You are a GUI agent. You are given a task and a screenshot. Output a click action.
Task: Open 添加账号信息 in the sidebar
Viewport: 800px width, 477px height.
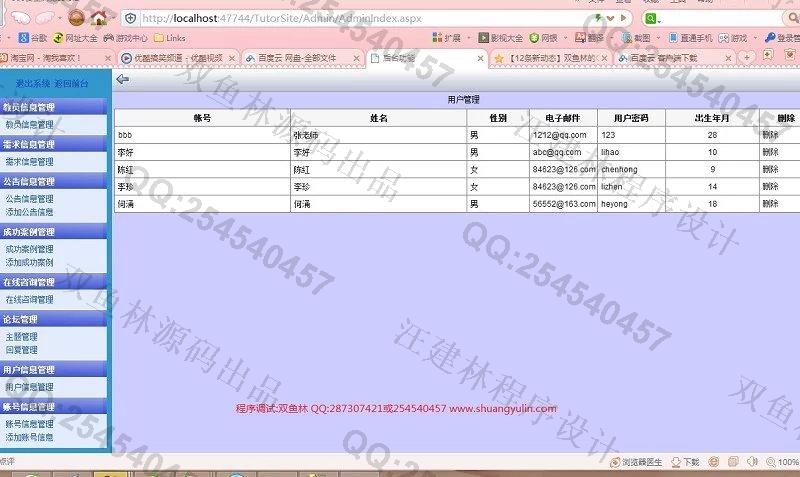click(29, 437)
